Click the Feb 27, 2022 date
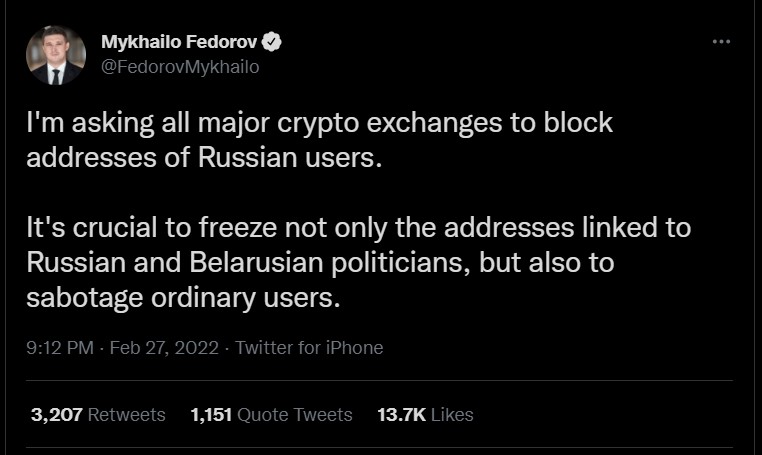 (164, 348)
